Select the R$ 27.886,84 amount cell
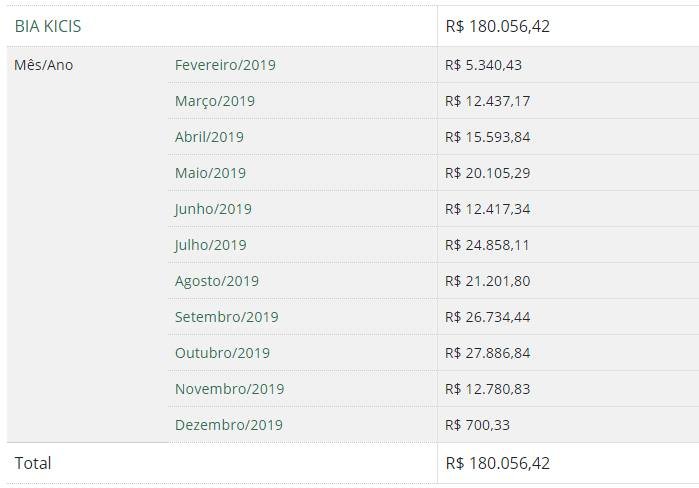Viewport: 699px width, 488px height. tap(488, 353)
